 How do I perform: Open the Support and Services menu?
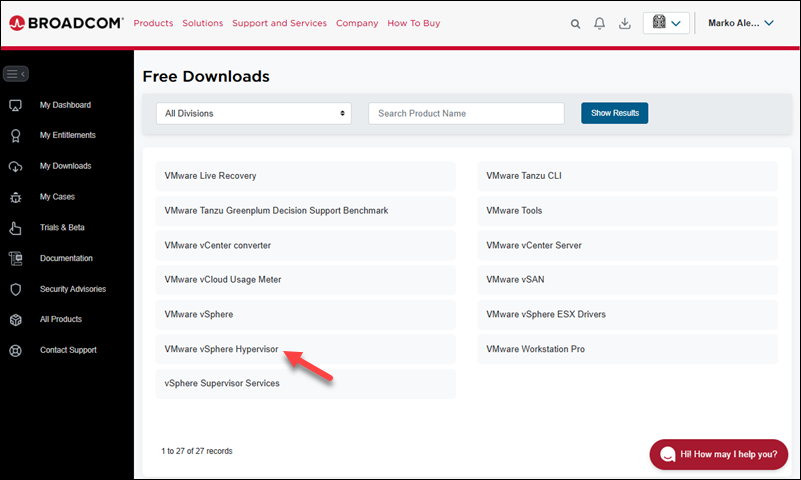(279, 23)
